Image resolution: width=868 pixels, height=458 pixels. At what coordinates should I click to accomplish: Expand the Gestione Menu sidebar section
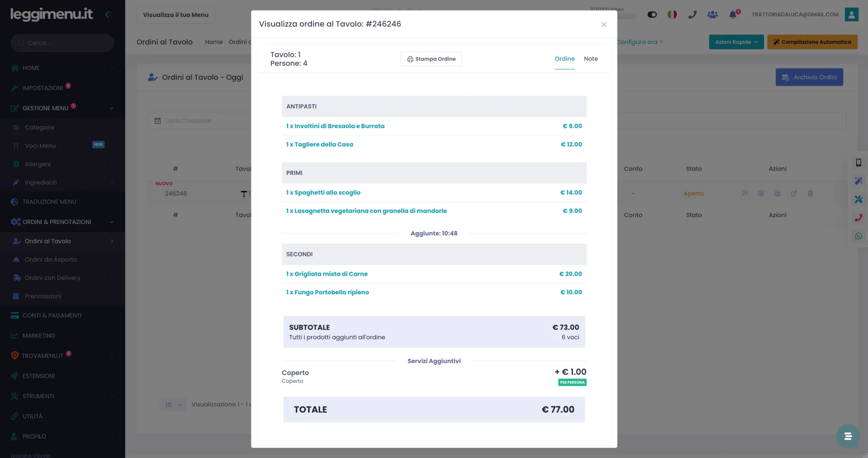(62, 108)
